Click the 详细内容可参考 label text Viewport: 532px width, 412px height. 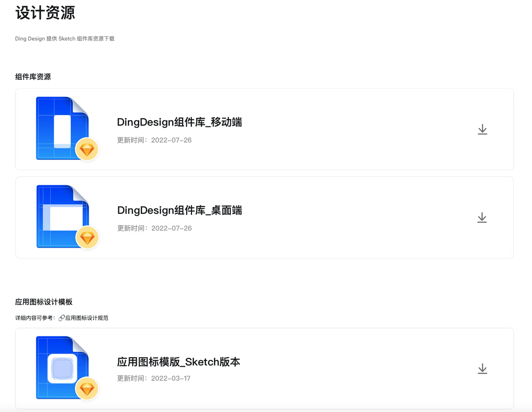35,318
